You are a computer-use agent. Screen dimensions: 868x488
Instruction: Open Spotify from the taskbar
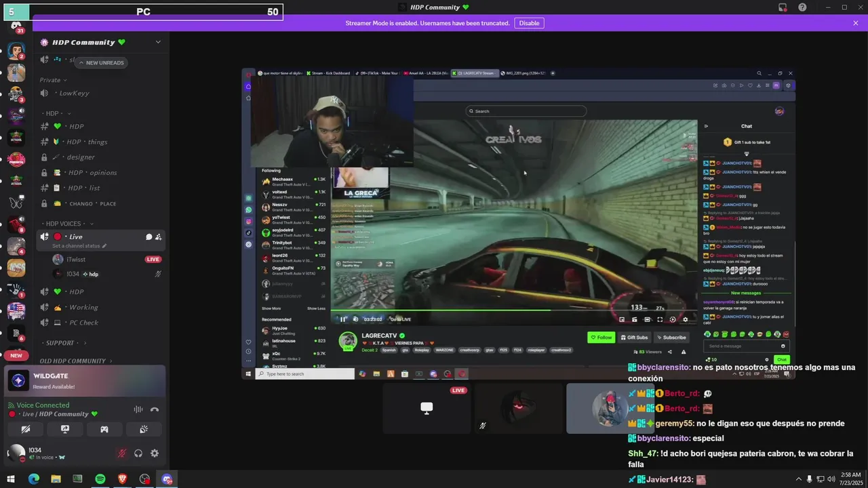click(x=100, y=479)
